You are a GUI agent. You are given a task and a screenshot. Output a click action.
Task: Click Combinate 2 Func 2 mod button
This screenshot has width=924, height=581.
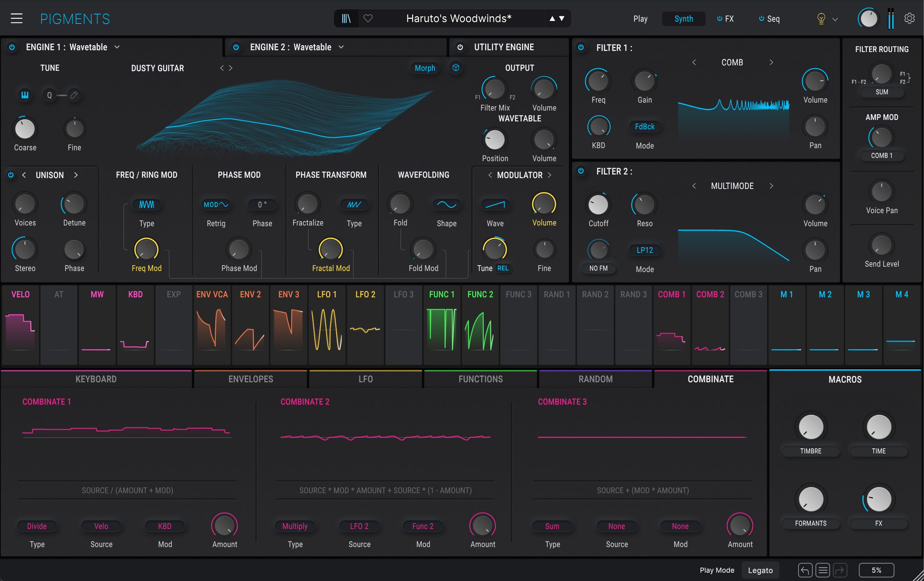point(423,526)
